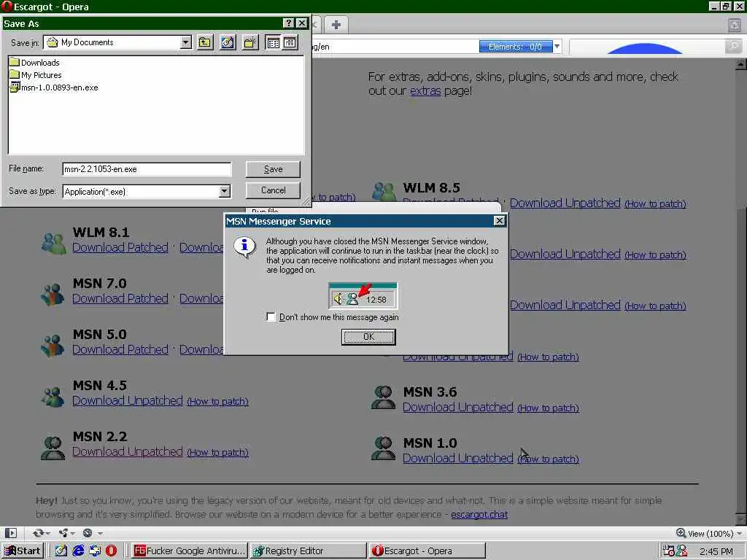Open How to patch link for MSN 2.2
The width and height of the screenshot is (747, 560).
(x=217, y=452)
